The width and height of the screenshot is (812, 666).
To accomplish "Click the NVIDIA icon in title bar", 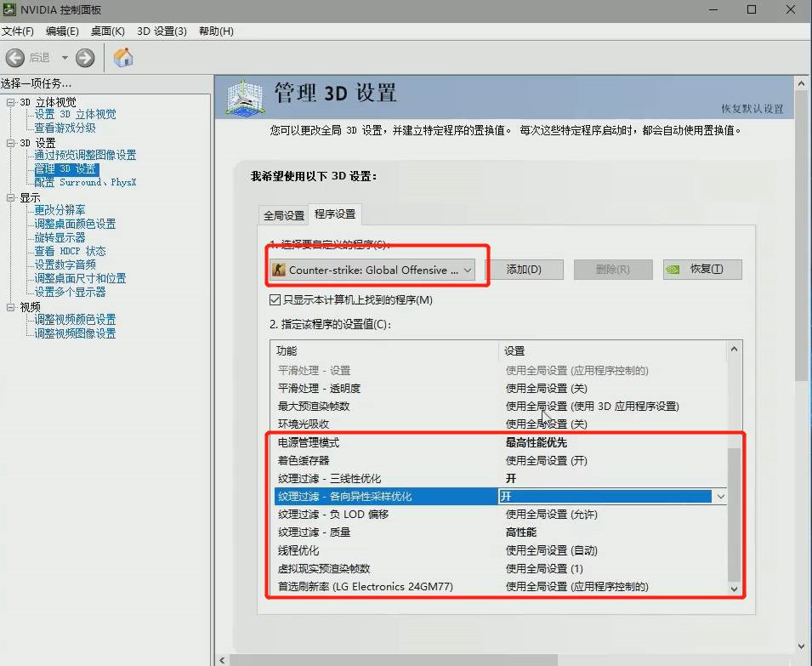I will pos(9,9).
